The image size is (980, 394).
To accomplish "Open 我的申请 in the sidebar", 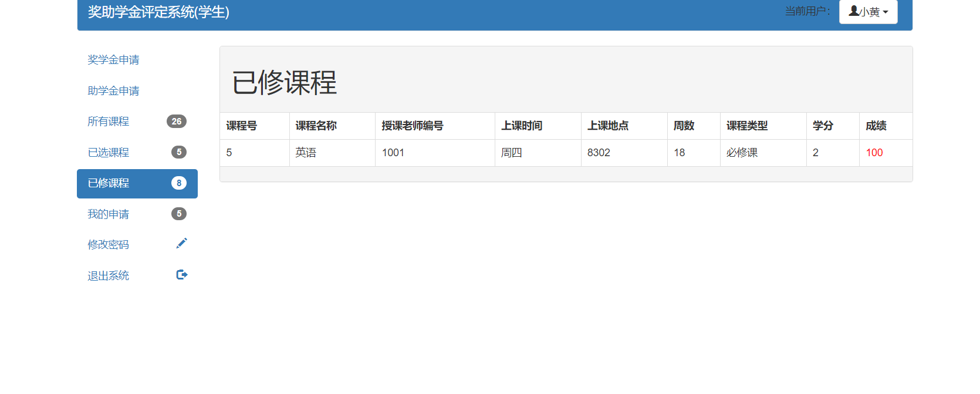I will tap(137, 214).
